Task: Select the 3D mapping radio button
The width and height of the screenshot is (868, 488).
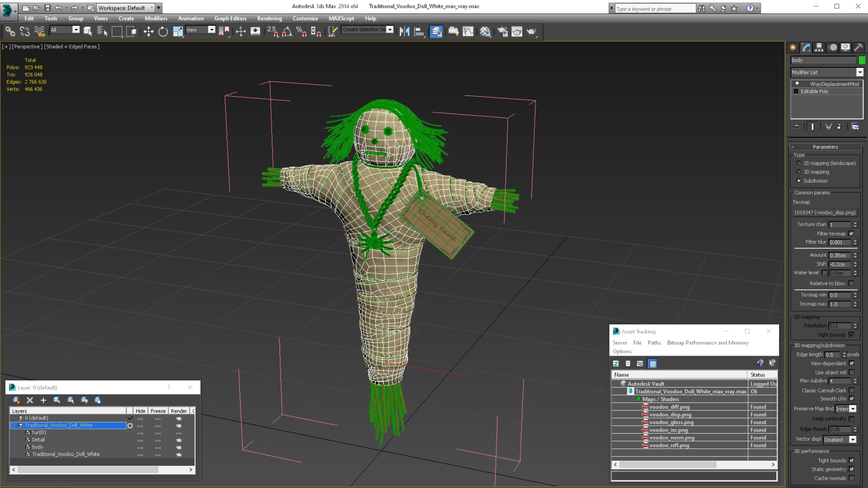Action: 798,172
